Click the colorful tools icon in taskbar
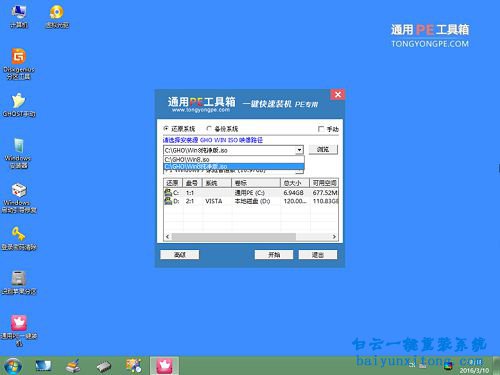500x375 pixels. click(134, 365)
